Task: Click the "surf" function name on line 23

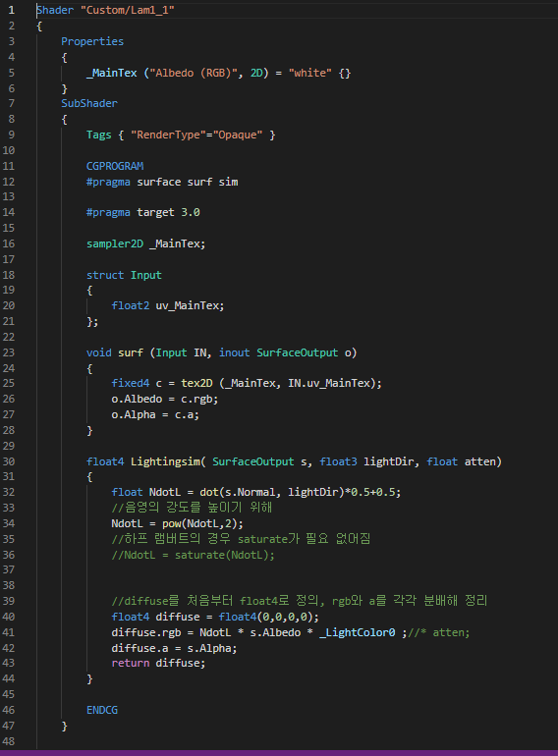Action: (x=131, y=352)
